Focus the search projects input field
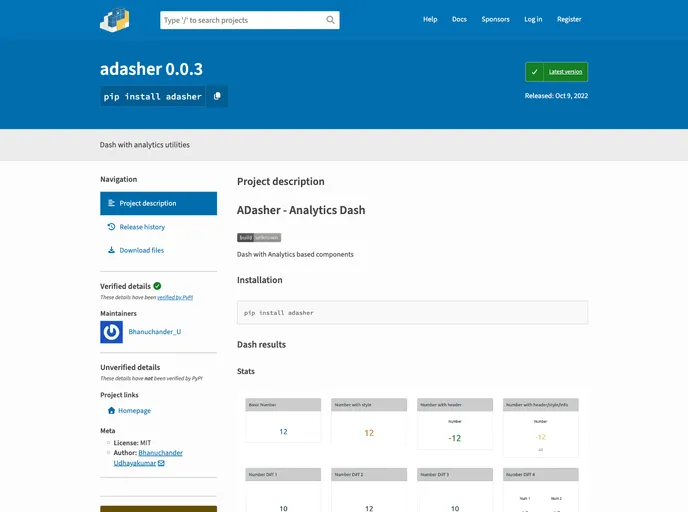 (x=240, y=20)
